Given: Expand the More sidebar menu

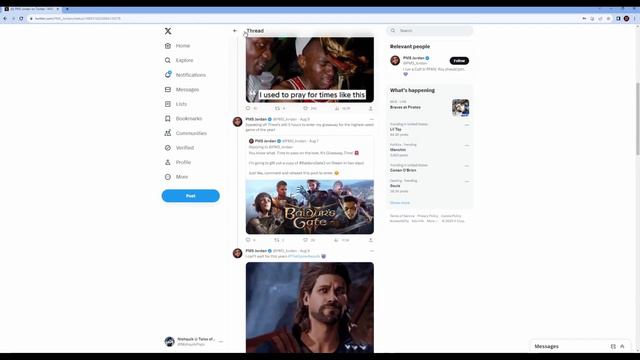Looking at the screenshot, I should click(182, 177).
